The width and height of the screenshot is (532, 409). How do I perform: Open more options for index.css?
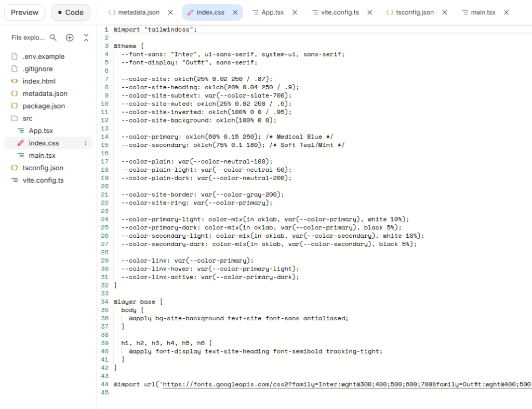click(x=86, y=143)
